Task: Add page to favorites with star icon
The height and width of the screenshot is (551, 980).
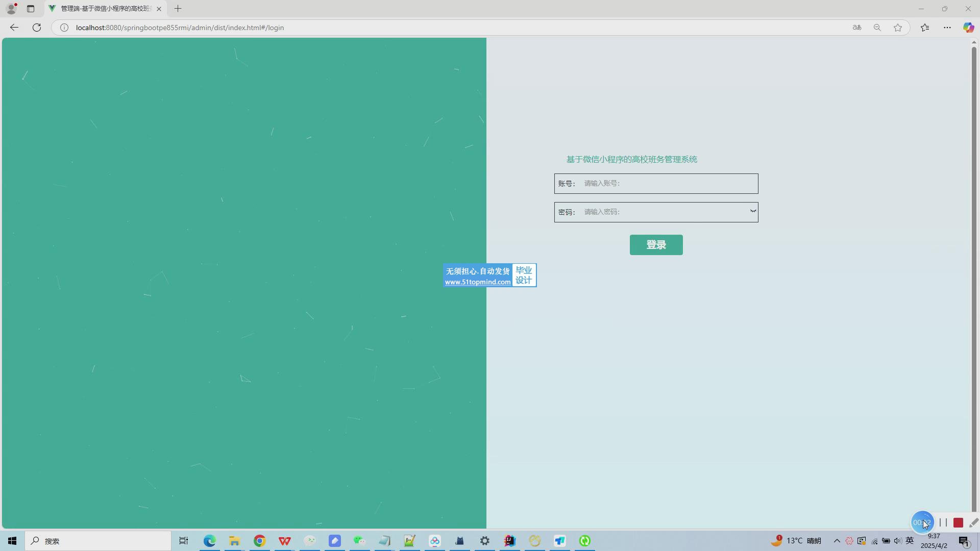Action: point(898,28)
